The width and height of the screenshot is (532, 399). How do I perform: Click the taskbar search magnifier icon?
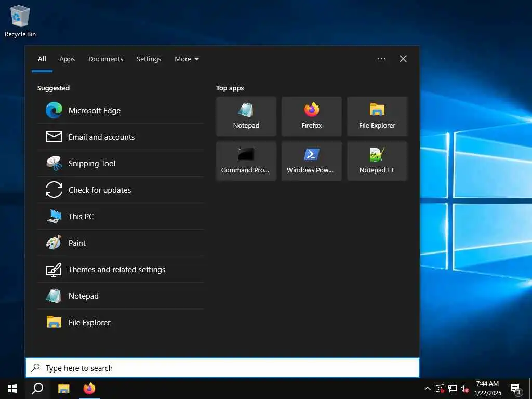[x=37, y=389]
